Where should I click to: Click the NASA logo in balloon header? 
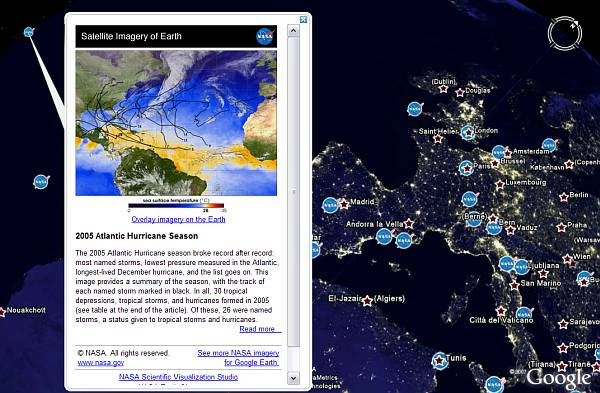point(265,36)
